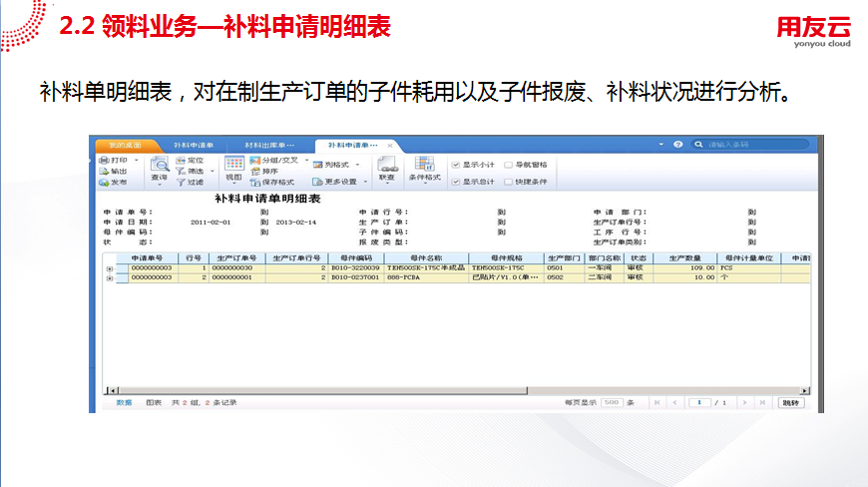The image size is (868, 487).
Task: Go to first page navigation icon
Action: [x=657, y=402]
